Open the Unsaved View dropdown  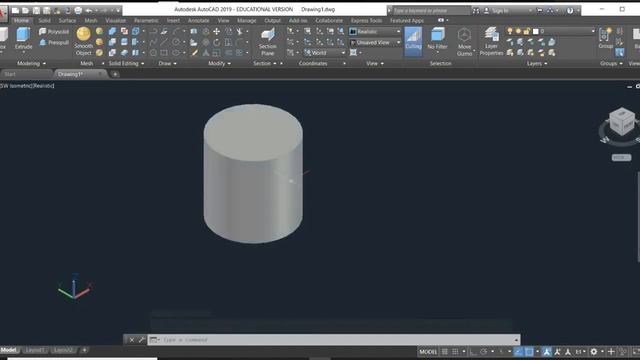click(x=375, y=42)
